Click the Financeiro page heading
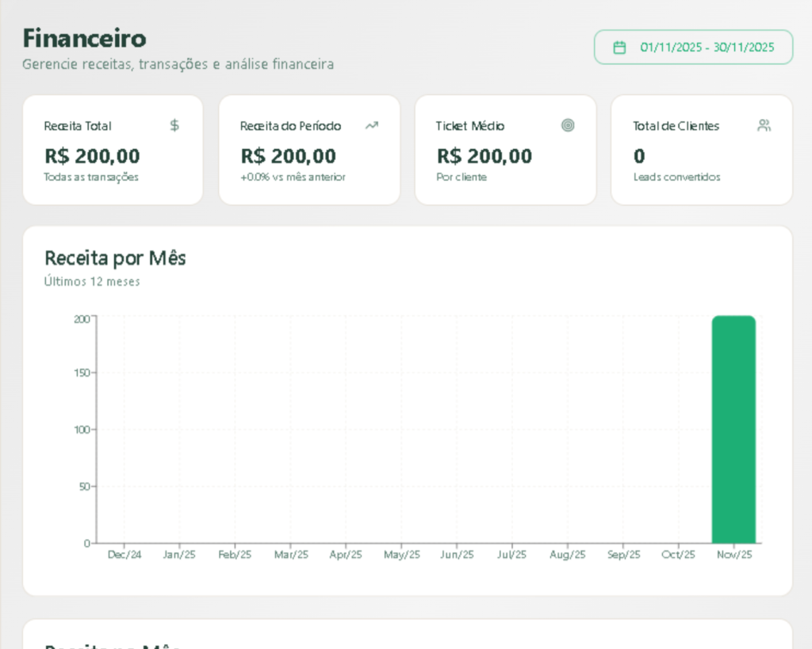Viewport: 812px width, 649px height. tap(84, 38)
